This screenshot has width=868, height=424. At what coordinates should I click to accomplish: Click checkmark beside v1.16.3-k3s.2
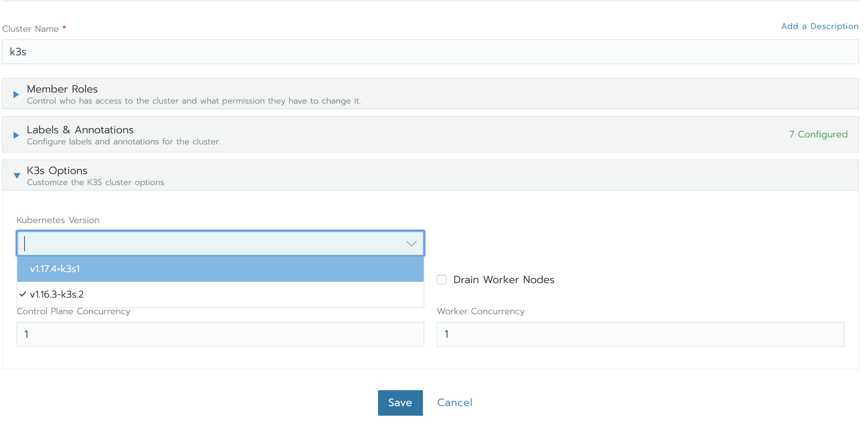point(23,294)
